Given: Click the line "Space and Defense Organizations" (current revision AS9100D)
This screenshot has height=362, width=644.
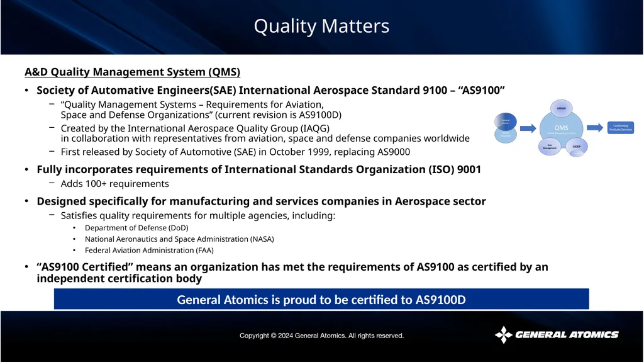Looking at the screenshot, I should coord(201,115).
